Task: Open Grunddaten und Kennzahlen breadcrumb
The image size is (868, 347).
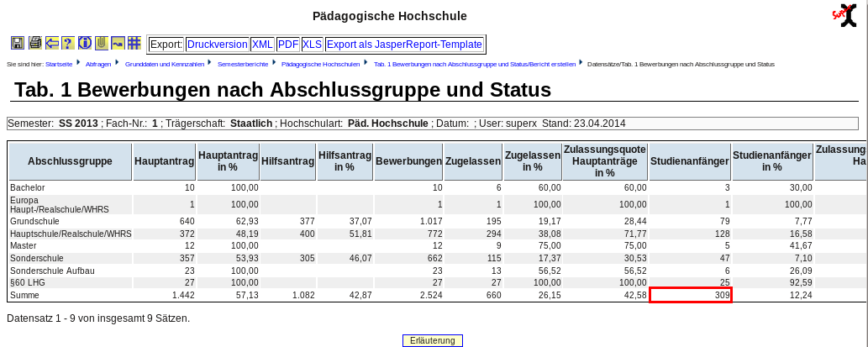Action: 165,64
